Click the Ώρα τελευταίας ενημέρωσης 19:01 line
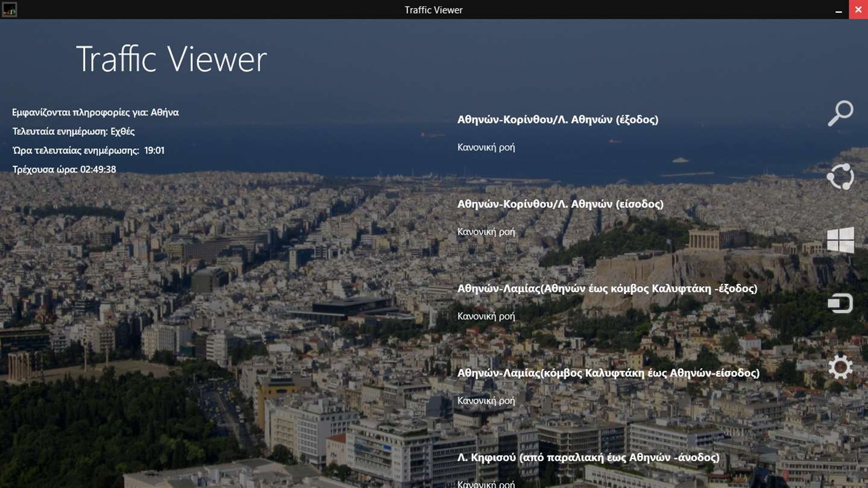This screenshot has width=868, height=488. [89, 151]
